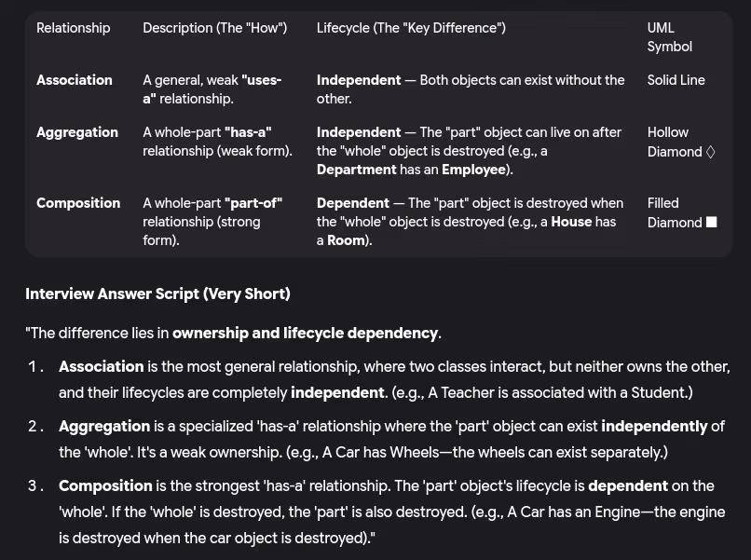Click the "Solid Line" table cell
The image size is (751, 560).
[676, 80]
